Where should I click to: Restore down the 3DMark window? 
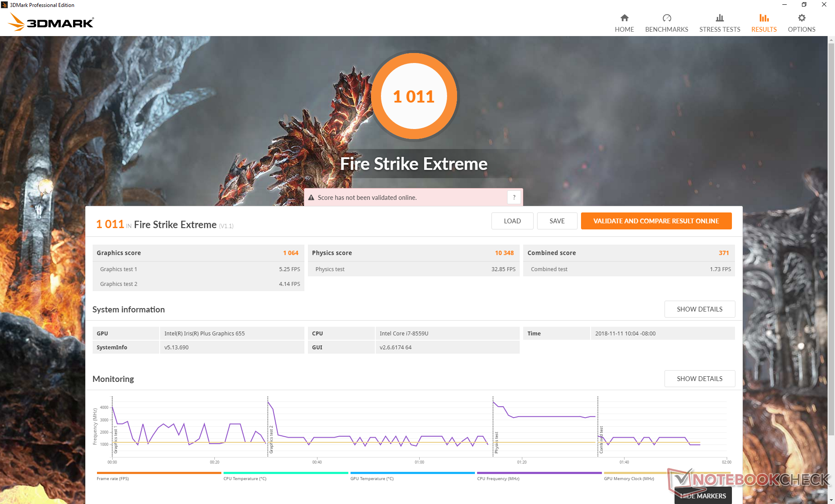pyautogui.click(x=804, y=5)
